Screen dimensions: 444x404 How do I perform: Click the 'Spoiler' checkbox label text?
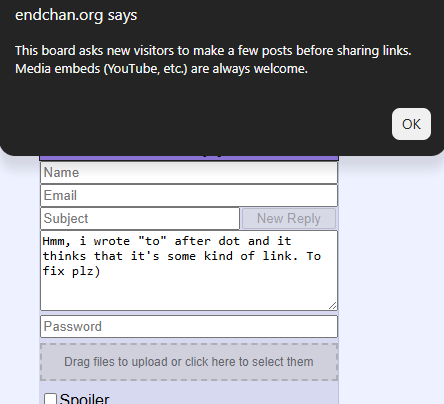coord(84,399)
